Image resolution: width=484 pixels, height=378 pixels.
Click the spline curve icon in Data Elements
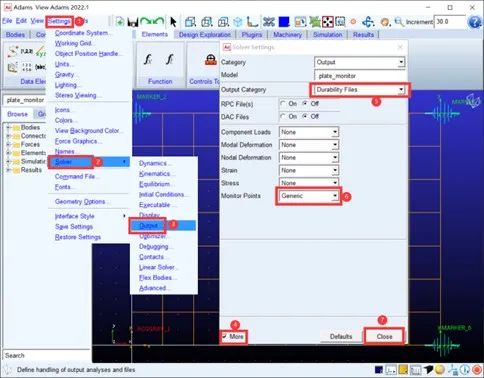pyautogui.click(x=13, y=51)
